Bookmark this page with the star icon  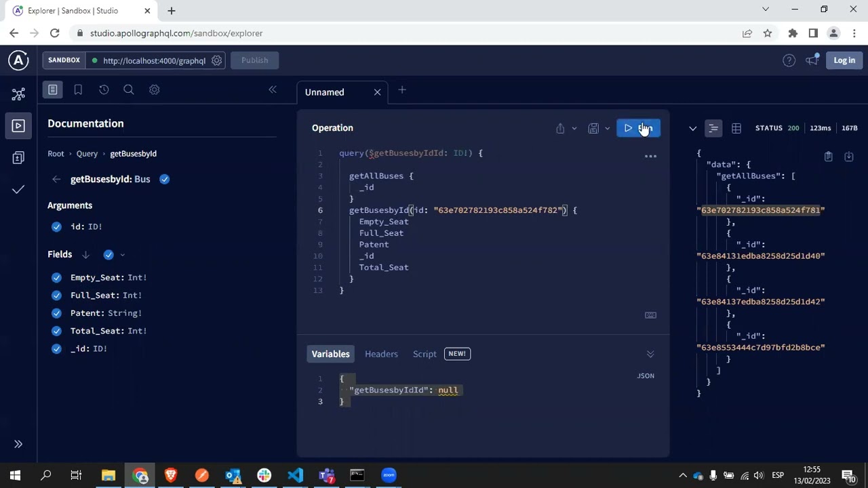coord(768,33)
